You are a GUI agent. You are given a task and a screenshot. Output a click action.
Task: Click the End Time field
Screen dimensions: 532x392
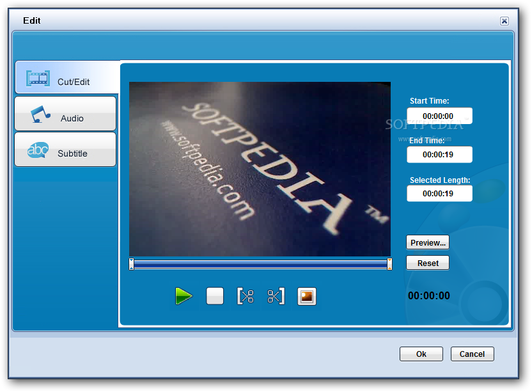(439, 155)
